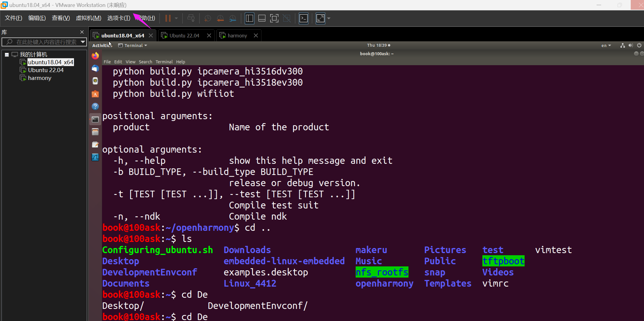Open the dropdown arrow beside the pause icon
This screenshot has width=644, height=321.
click(176, 18)
